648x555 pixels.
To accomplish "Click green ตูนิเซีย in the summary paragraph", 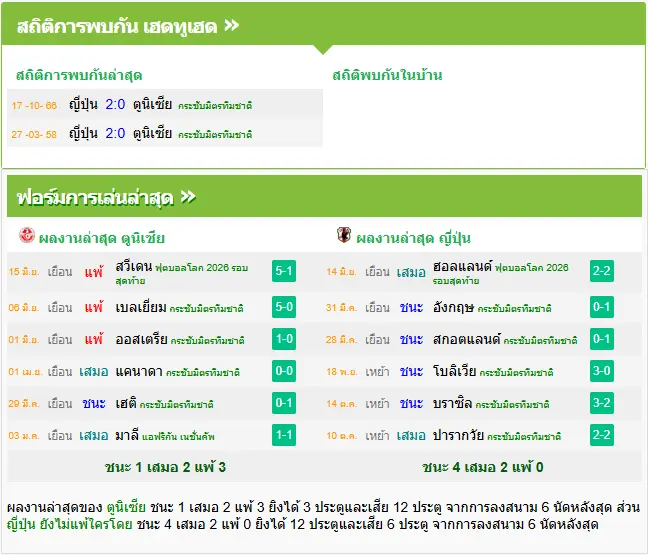I will tap(126, 507).
